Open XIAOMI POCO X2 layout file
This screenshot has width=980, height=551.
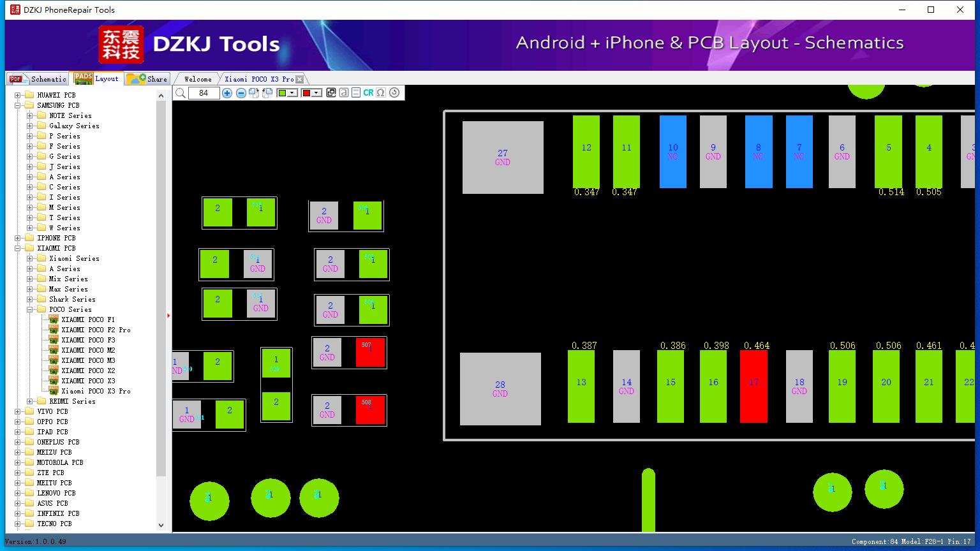pos(88,371)
